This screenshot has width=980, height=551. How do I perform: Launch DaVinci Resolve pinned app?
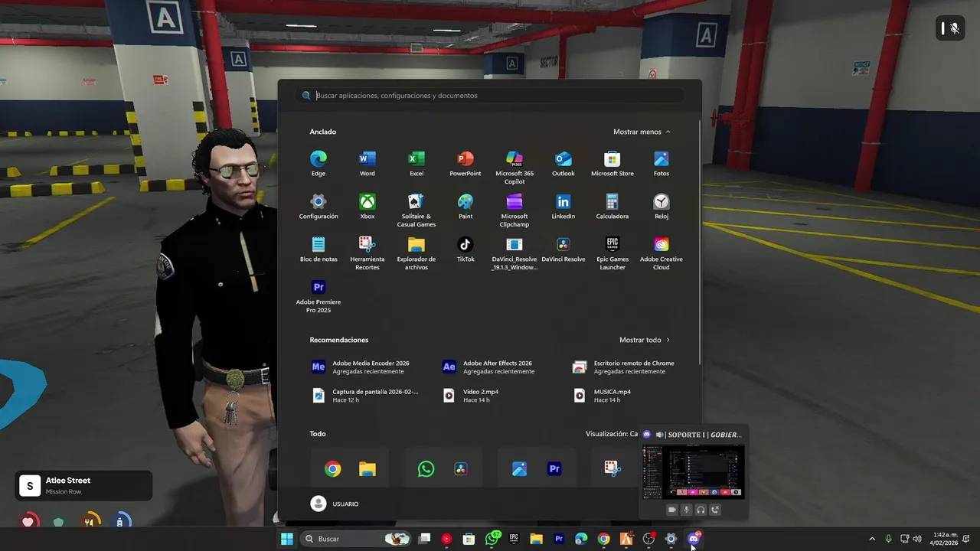click(563, 249)
